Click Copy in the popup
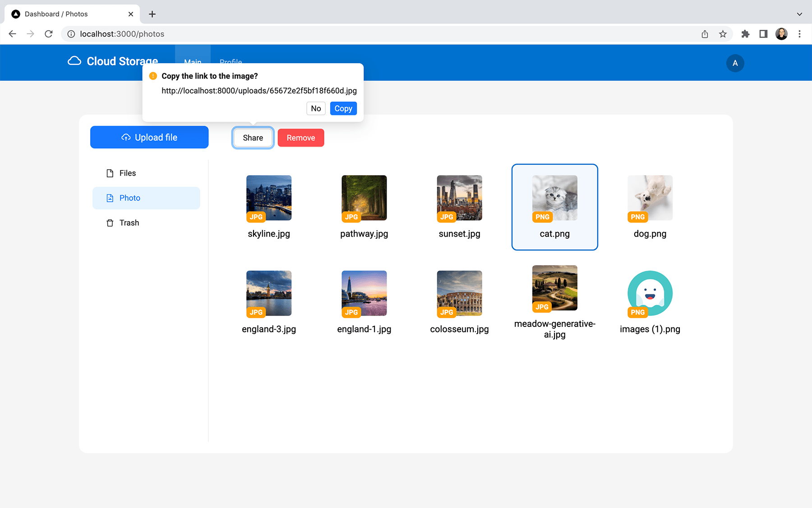The width and height of the screenshot is (812, 508). (343, 108)
